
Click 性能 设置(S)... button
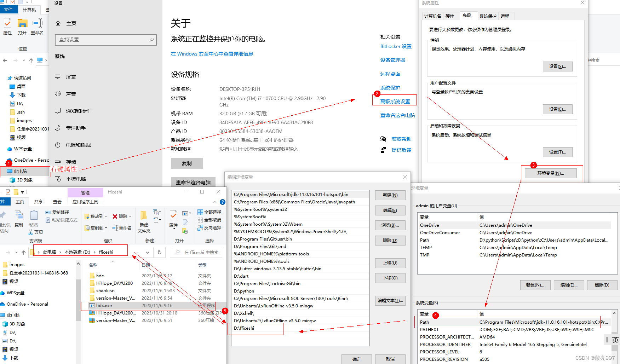[557, 66]
